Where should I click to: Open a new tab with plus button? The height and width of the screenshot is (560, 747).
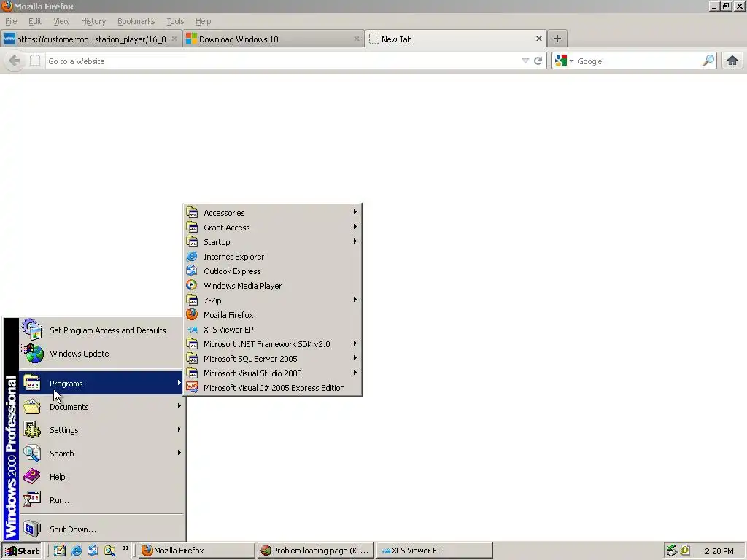pos(557,39)
